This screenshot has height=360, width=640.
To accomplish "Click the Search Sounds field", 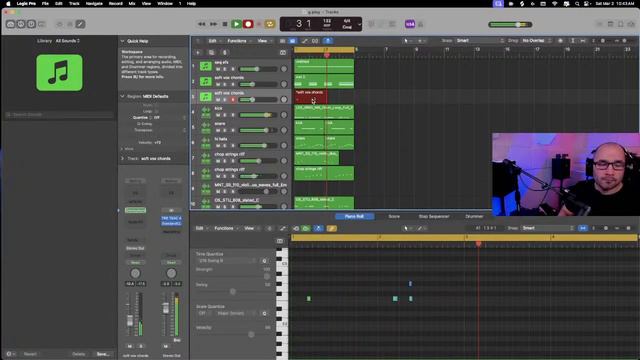I will click(59, 115).
